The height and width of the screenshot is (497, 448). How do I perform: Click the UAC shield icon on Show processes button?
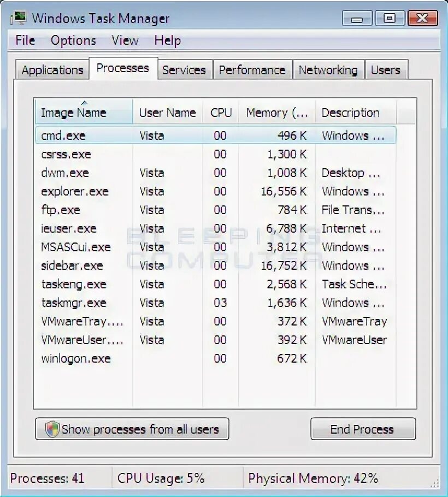(x=52, y=429)
